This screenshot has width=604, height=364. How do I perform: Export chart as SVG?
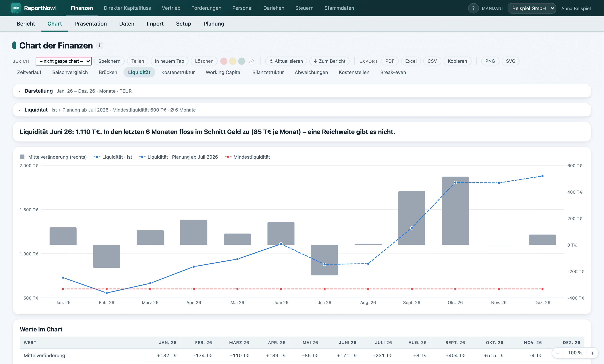point(511,61)
